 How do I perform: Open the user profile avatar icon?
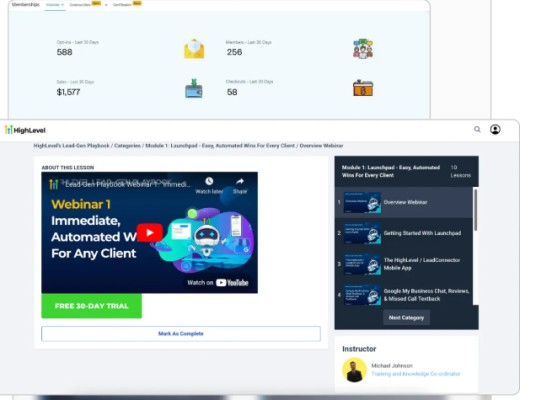(x=495, y=129)
